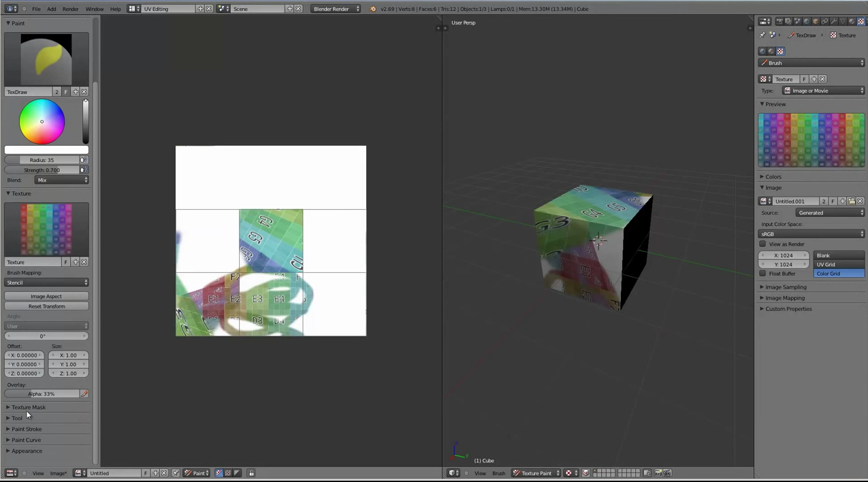Open the Blend mode dropdown showing Mix
Viewport: 868px width, 482px height.
(61, 180)
